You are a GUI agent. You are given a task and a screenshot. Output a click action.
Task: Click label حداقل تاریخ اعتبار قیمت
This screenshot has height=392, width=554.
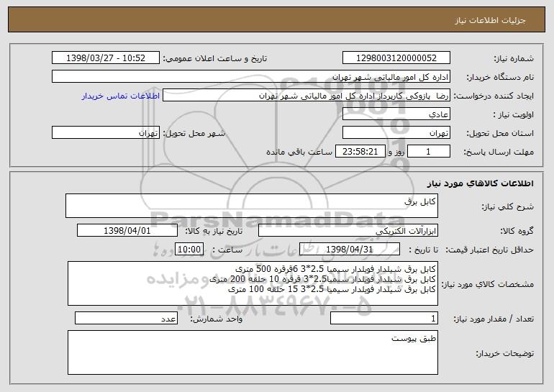pyautogui.click(x=489, y=250)
